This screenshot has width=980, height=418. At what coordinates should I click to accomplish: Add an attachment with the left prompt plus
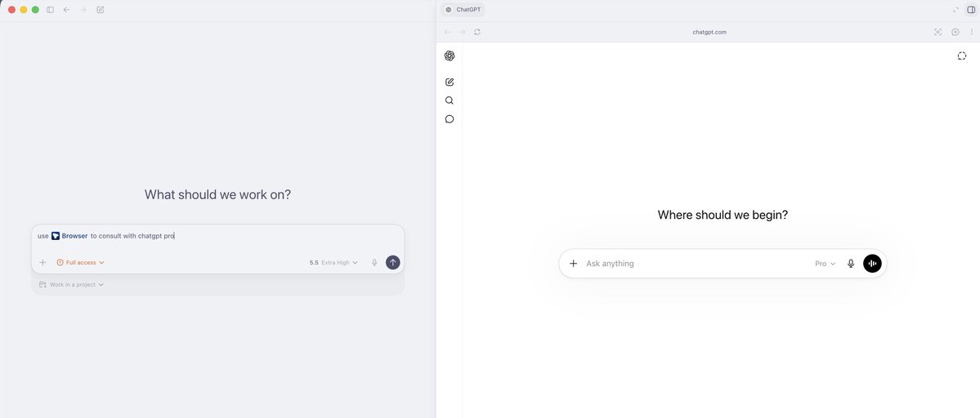coord(43,263)
